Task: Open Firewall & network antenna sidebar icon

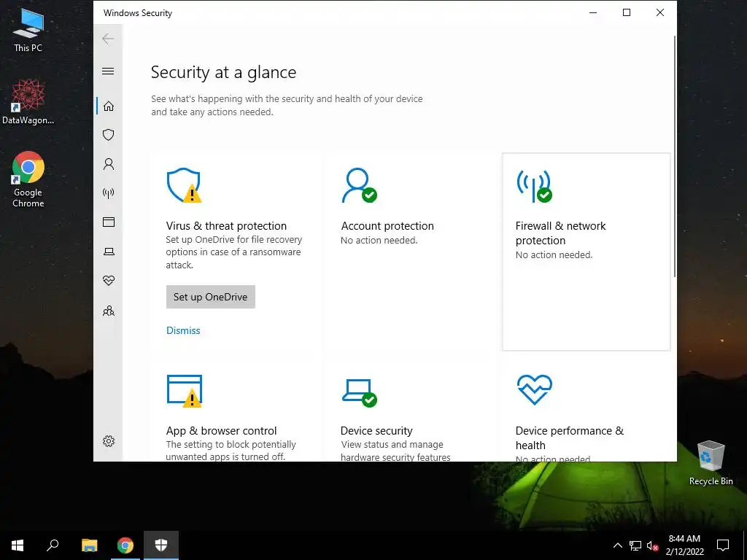Action: 109,193
